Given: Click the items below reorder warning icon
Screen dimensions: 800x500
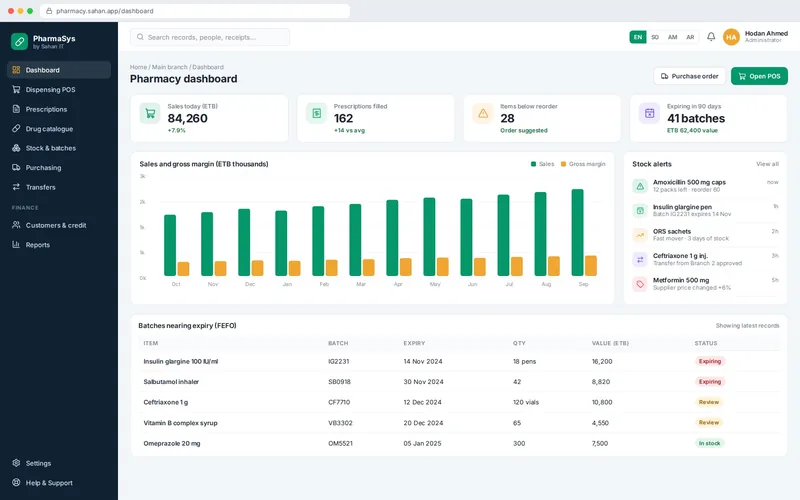Looking at the screenshot, I should pyautogui.click(x=483, y=113).
